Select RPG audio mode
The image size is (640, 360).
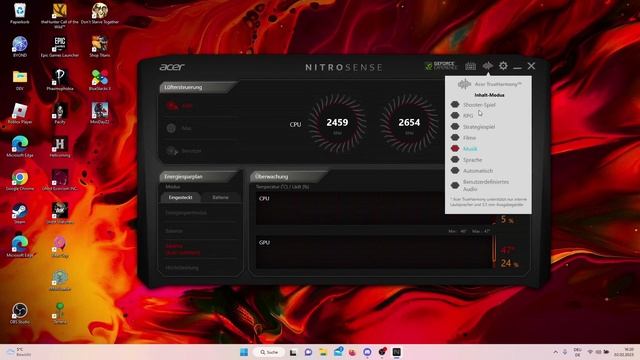tap(468, 116)
